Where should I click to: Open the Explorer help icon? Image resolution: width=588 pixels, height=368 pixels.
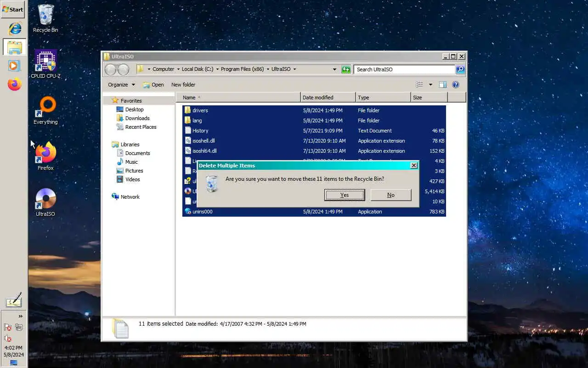pyautogui.click(x=456, y=85)
